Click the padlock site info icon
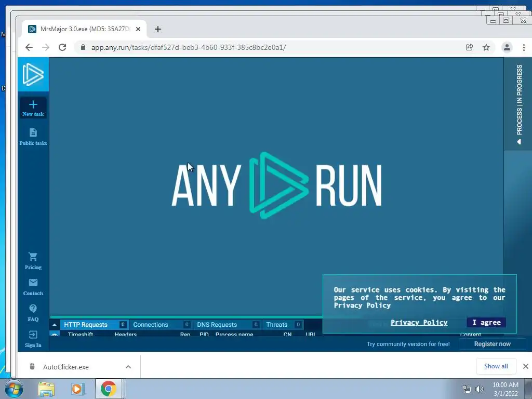The height and width of the screenshot is (399, 532). click(x=83, y=47)
